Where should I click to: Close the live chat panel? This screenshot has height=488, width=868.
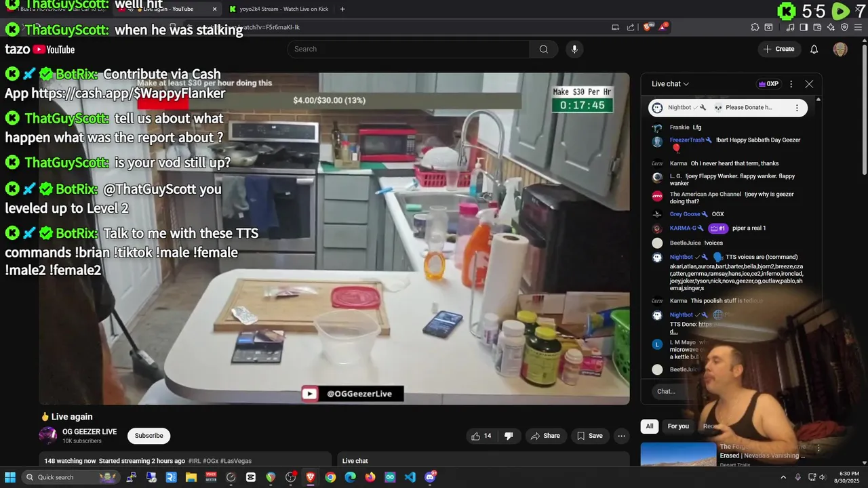(x=809, y=84)
